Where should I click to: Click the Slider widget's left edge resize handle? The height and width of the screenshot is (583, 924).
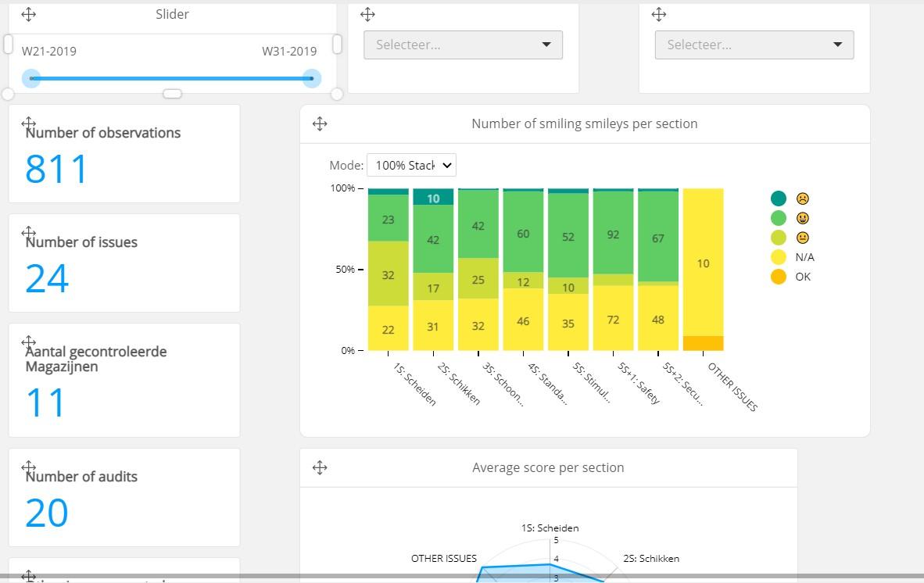[9, 45]
